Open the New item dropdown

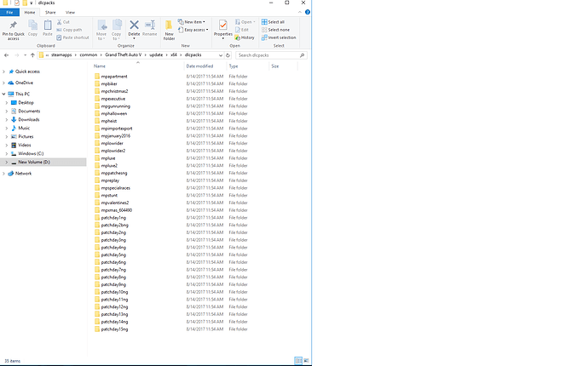[192, 22]
